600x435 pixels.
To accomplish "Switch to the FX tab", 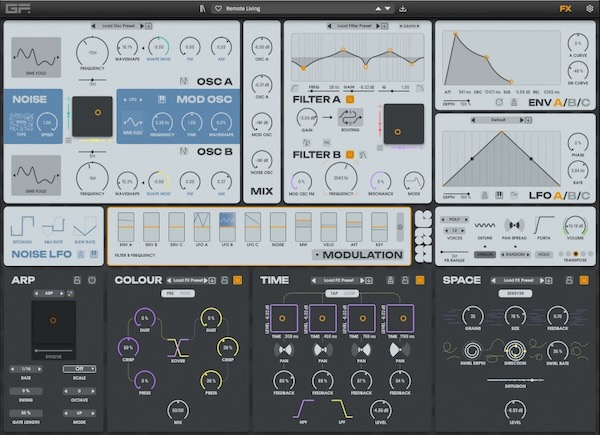I will 565,8.
